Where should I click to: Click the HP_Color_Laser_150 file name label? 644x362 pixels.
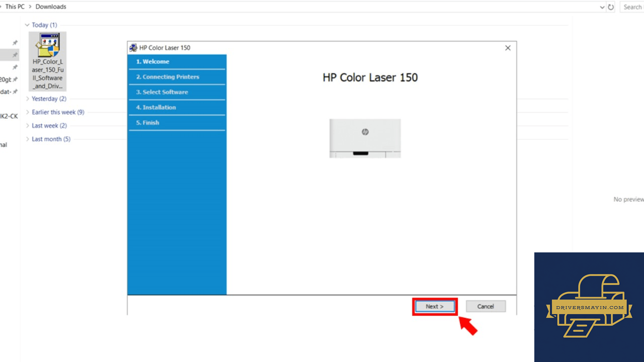48,74
